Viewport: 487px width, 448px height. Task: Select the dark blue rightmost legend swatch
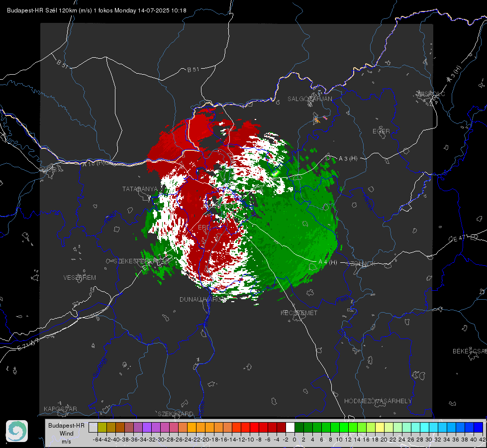479,428
